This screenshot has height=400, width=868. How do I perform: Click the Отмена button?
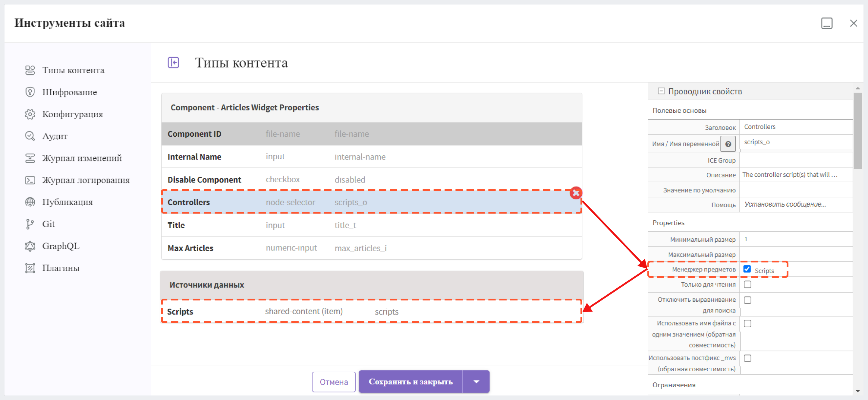(x=334, y=382)
